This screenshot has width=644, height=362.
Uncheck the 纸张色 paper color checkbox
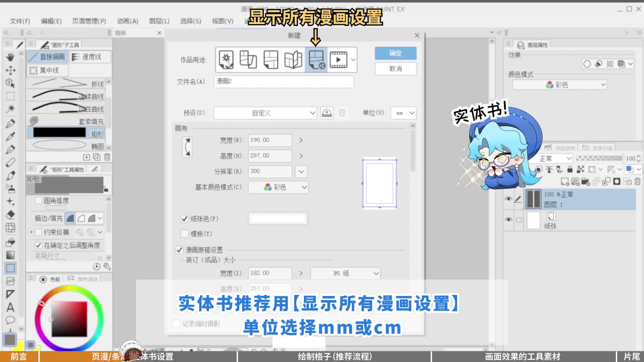(184, 219)
